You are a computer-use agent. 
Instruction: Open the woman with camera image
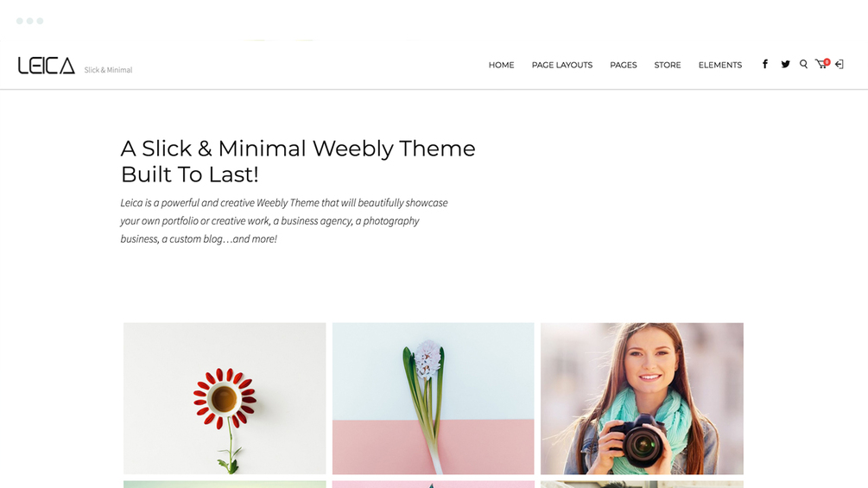(642, 398)
